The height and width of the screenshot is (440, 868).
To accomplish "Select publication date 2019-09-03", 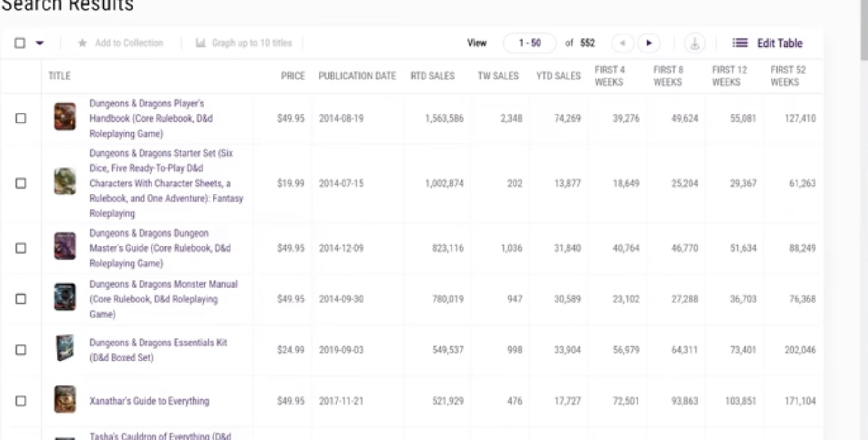I will (x=341, y=350).
